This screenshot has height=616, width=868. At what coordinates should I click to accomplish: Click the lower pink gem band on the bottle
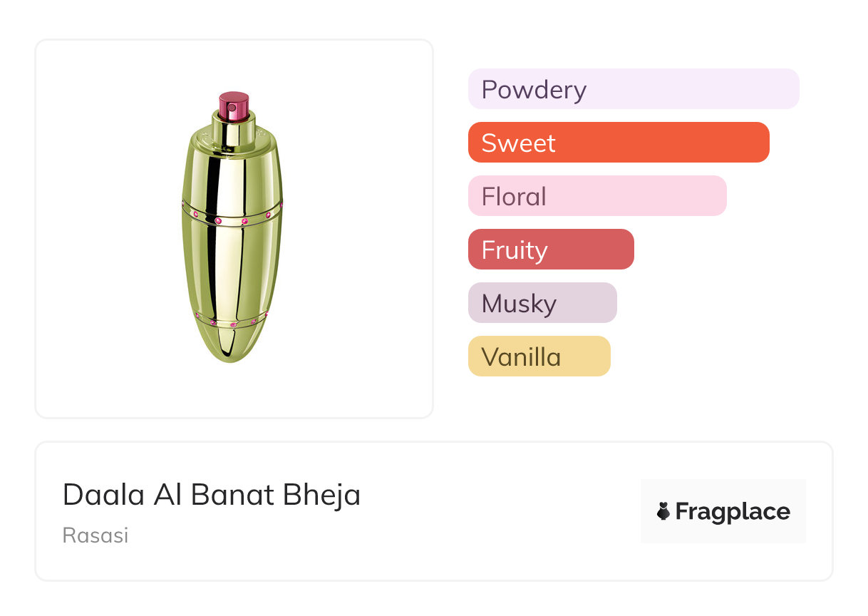232,322
